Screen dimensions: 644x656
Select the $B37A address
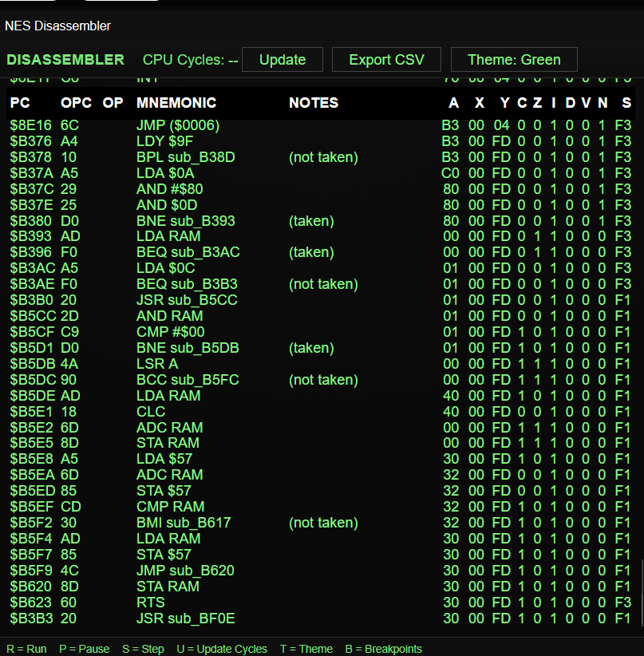[31, 173]
